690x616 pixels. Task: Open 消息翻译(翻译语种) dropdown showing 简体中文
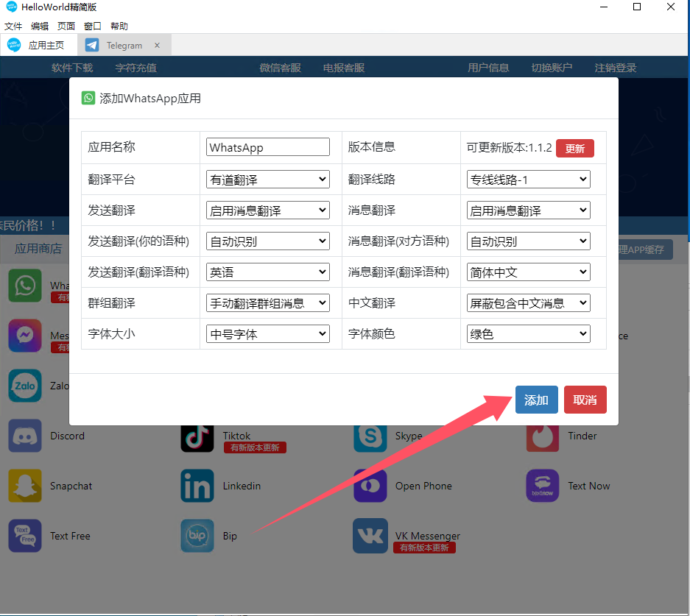pos(528,272)
